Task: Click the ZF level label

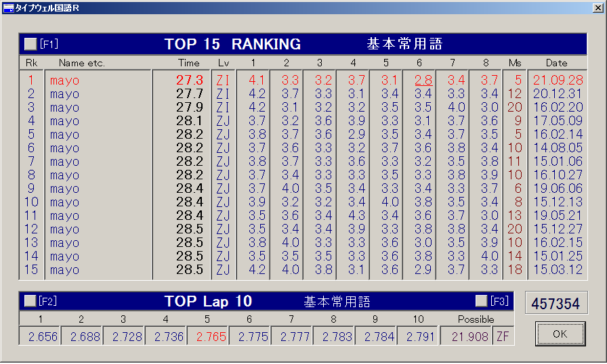Action: tap(503, 336)
